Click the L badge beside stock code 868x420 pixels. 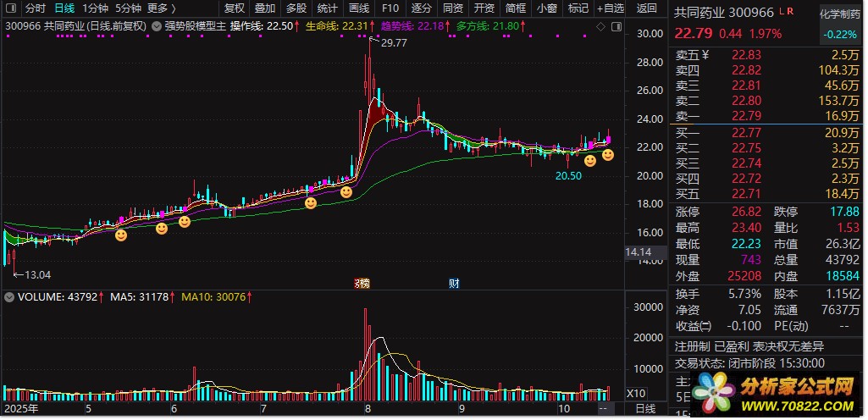(x=781, y=12)
